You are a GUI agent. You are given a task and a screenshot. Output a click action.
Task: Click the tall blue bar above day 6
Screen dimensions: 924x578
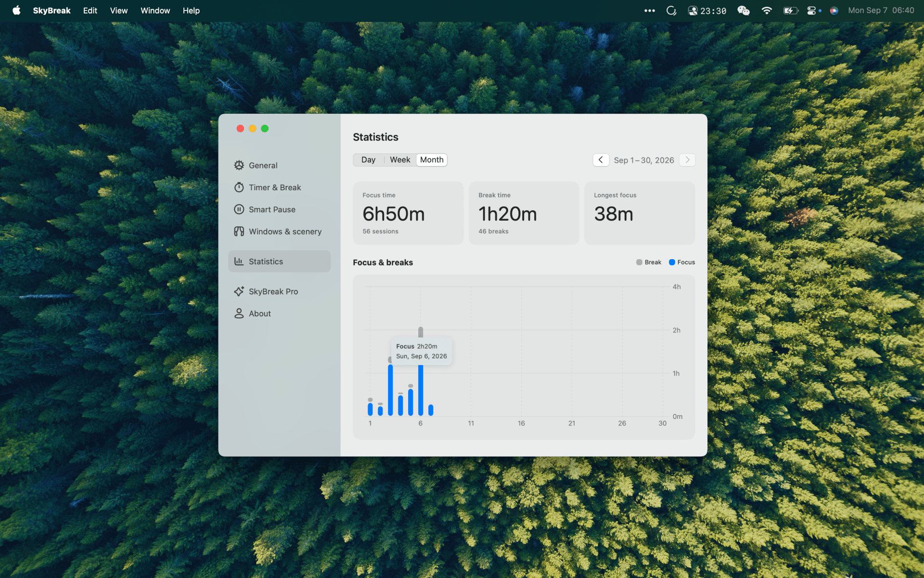click(421, 390)
